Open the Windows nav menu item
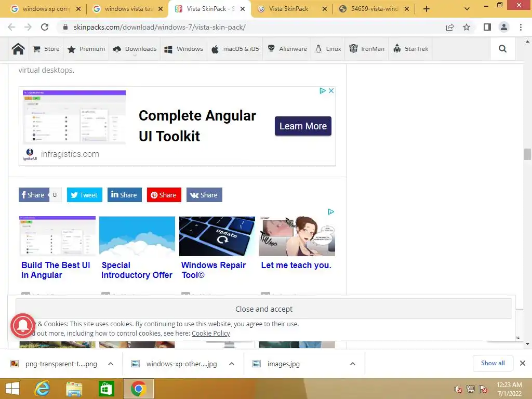 [x=183, y=49]
